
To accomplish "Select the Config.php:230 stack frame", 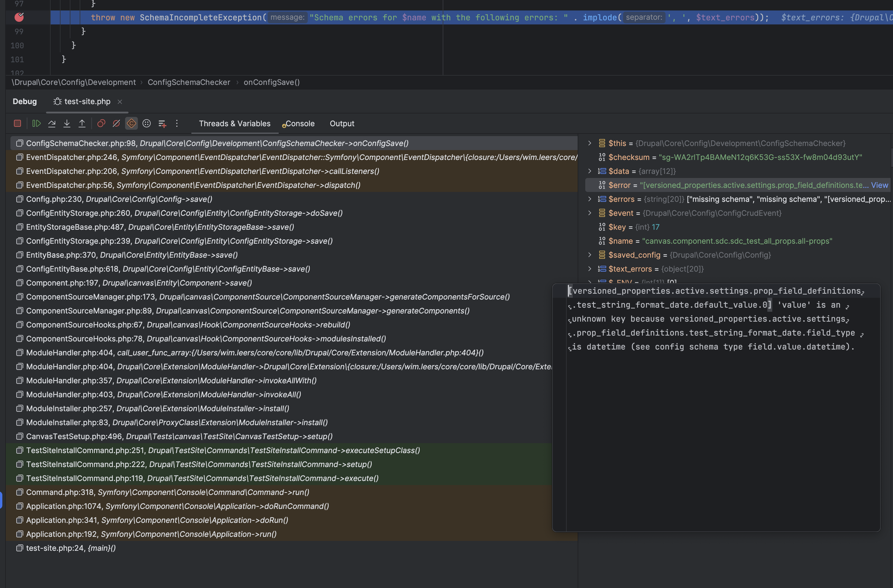I will click(119, 199).
